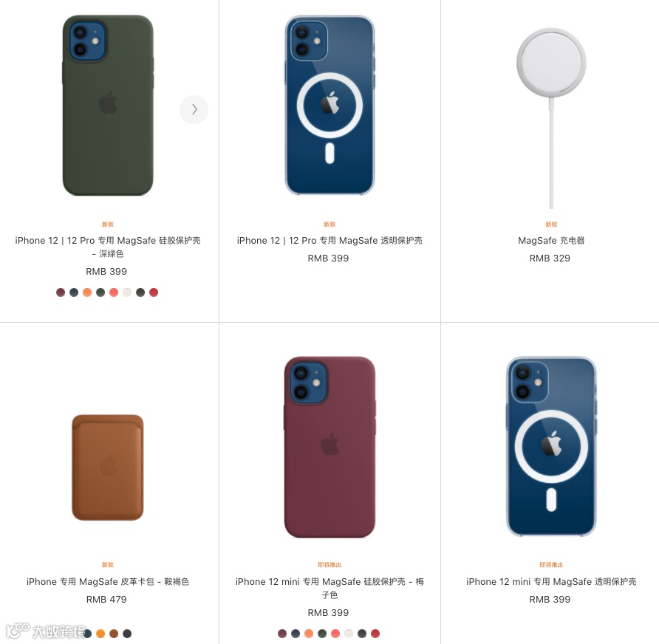Click the dark green silicone case image
659x644 pixels.
108,106
